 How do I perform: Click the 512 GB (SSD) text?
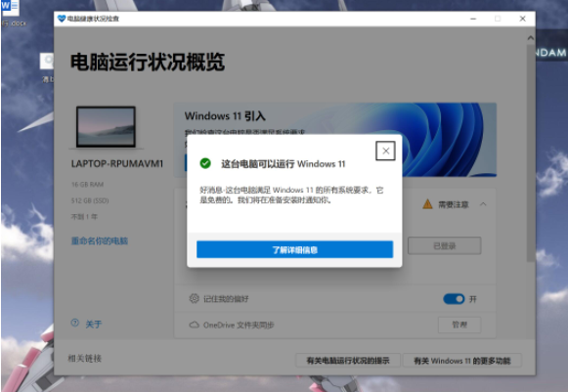tap(90, 200)
